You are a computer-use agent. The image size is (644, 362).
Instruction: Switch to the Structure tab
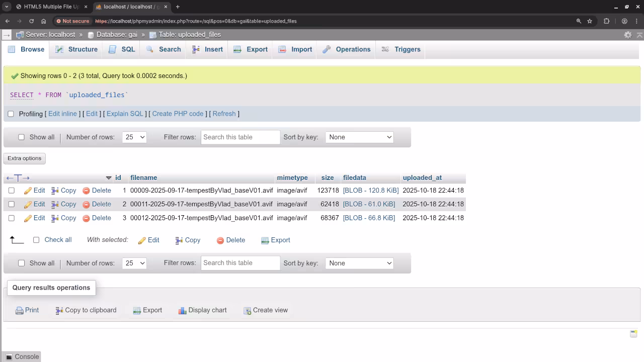pos(76,49)
